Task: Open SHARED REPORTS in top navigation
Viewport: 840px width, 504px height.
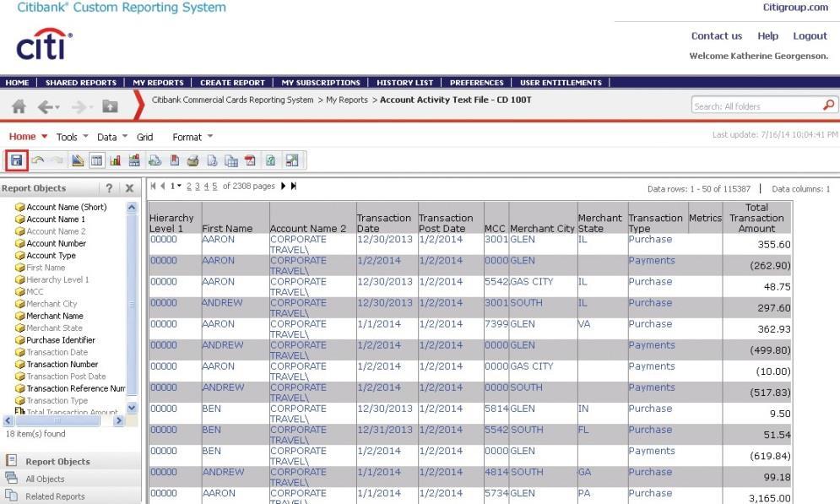Action: (x=81, y=83)
